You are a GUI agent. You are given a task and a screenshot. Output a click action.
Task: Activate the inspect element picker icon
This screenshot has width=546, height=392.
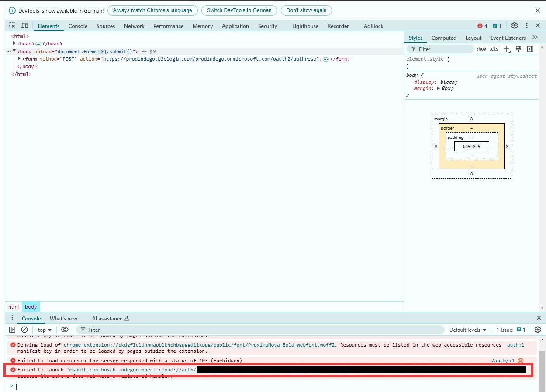(x=12, y=26)
